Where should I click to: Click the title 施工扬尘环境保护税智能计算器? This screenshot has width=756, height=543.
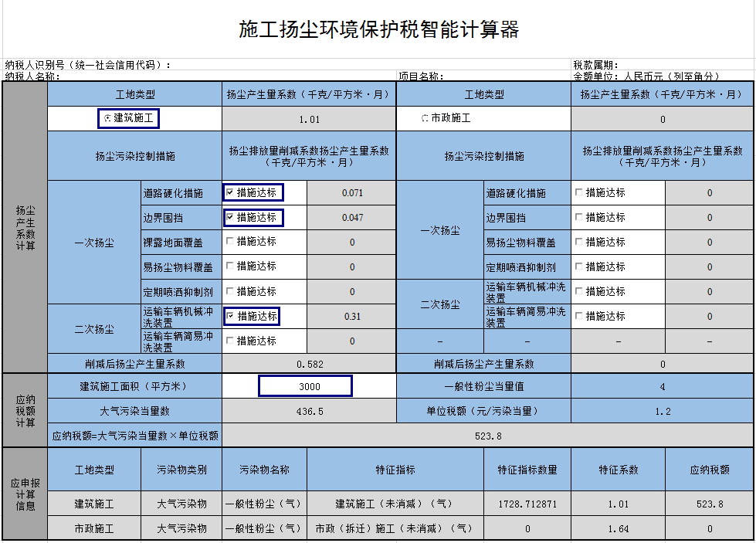click(x=379, y=29)
